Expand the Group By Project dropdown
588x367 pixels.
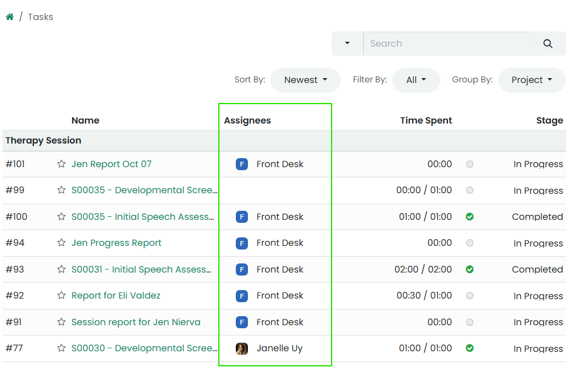(x=532, y=80)
